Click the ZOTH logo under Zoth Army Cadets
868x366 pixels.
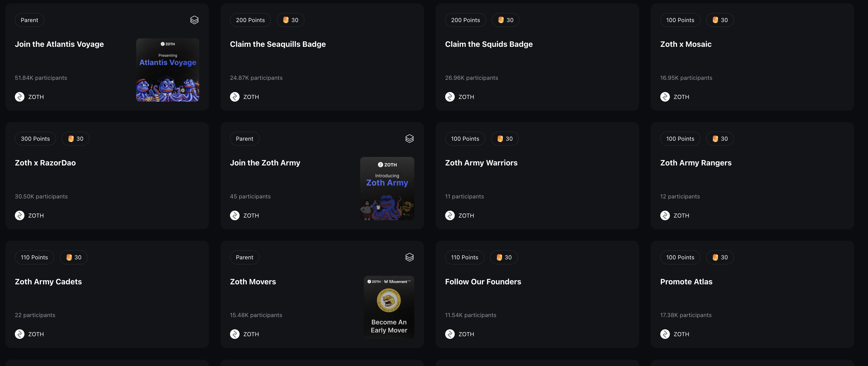click(20, 334)
